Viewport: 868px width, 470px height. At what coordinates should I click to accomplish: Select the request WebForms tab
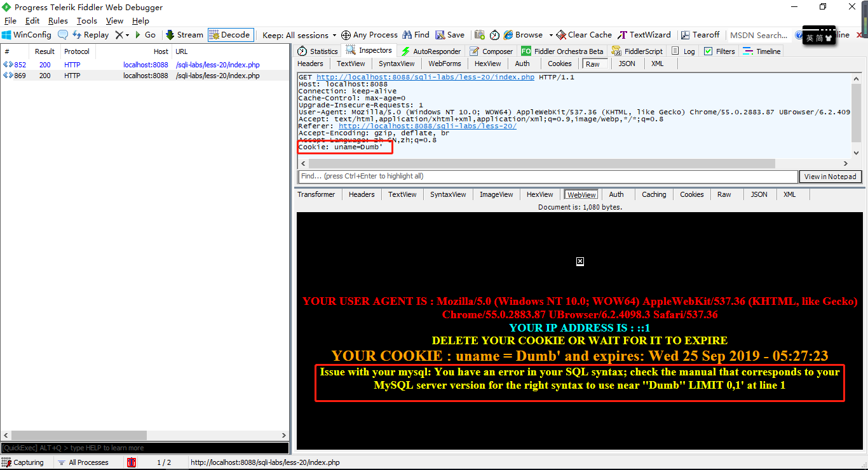pos(444,64)
